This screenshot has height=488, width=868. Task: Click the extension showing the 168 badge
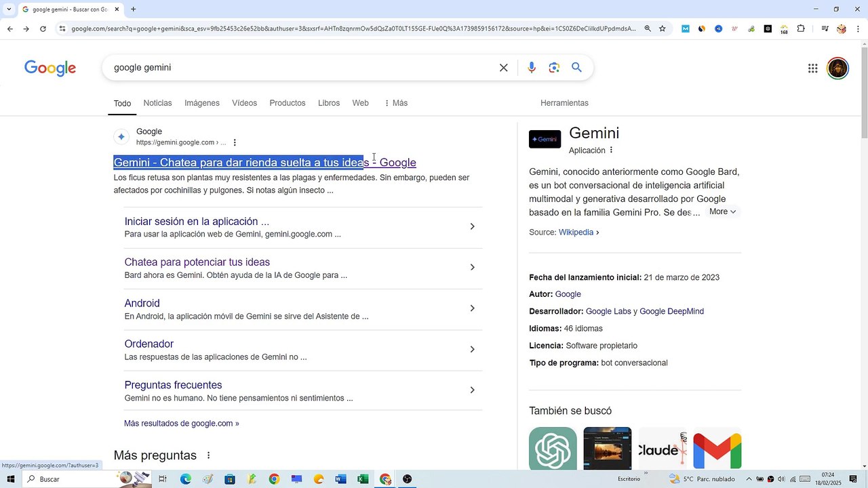784,29
